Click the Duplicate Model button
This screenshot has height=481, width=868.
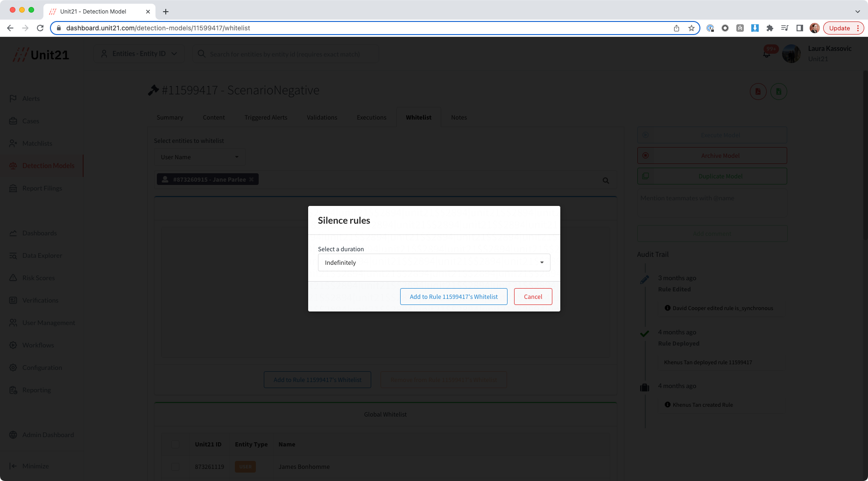pyautogui.click(x=712, y=176)
